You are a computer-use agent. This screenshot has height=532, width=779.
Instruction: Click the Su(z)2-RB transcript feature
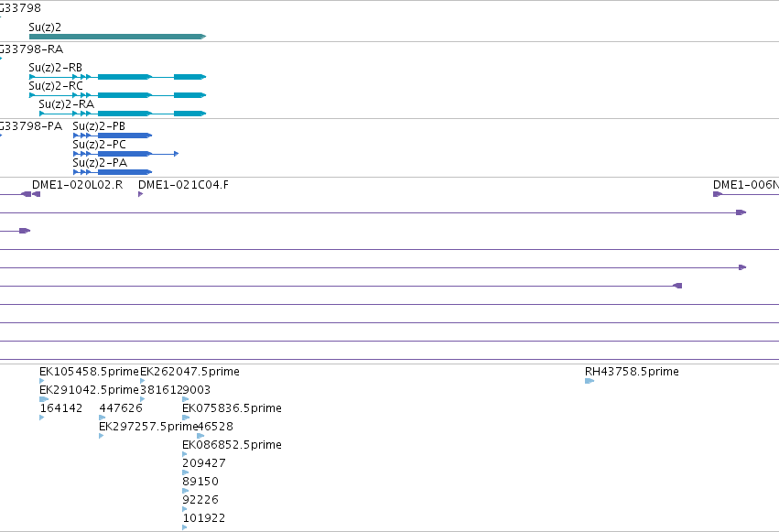(118, 77)
